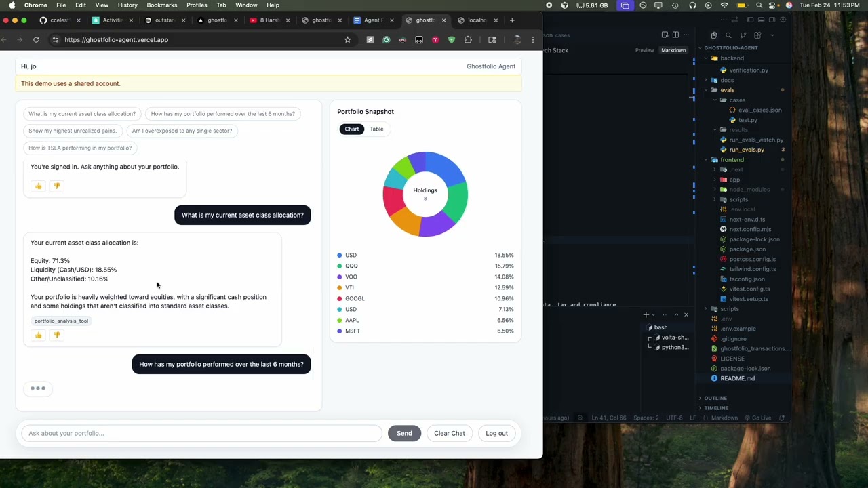Open VS Code Extensions view icon

(757, 35)
